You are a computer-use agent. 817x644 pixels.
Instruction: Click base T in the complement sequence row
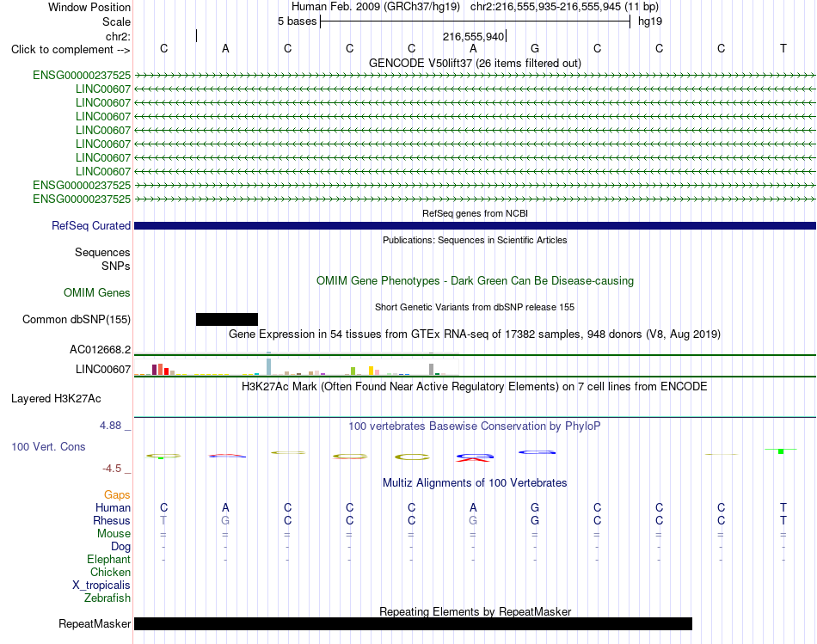(783, 48)
